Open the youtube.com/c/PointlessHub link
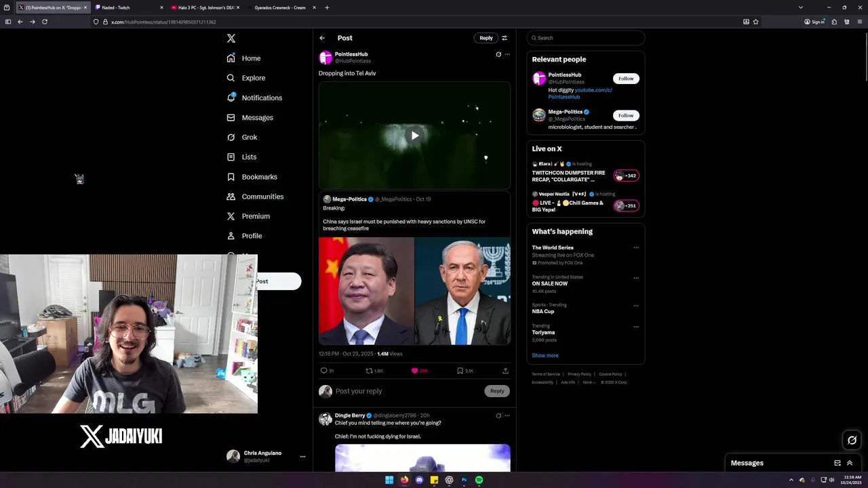This screenshot has width=868, height=488. pos(580,94)
